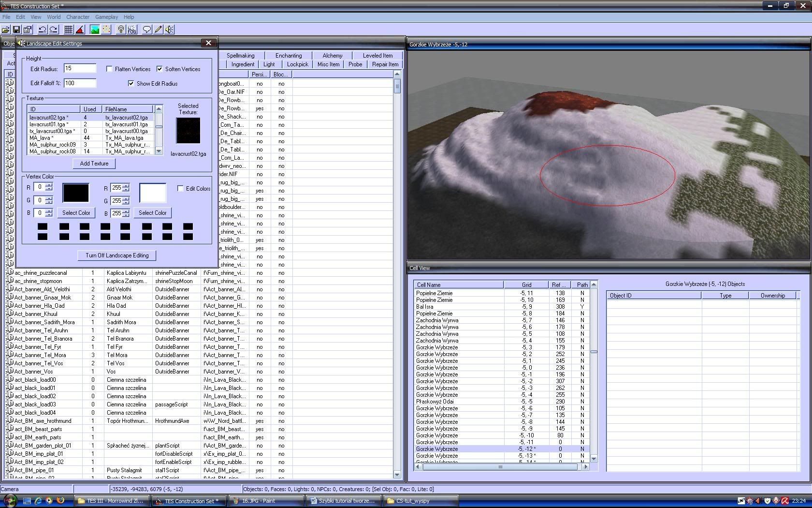Select the Płaskowyż Odai cell row
The width and height of the screenshot is (812, 508).
point(503,402)
